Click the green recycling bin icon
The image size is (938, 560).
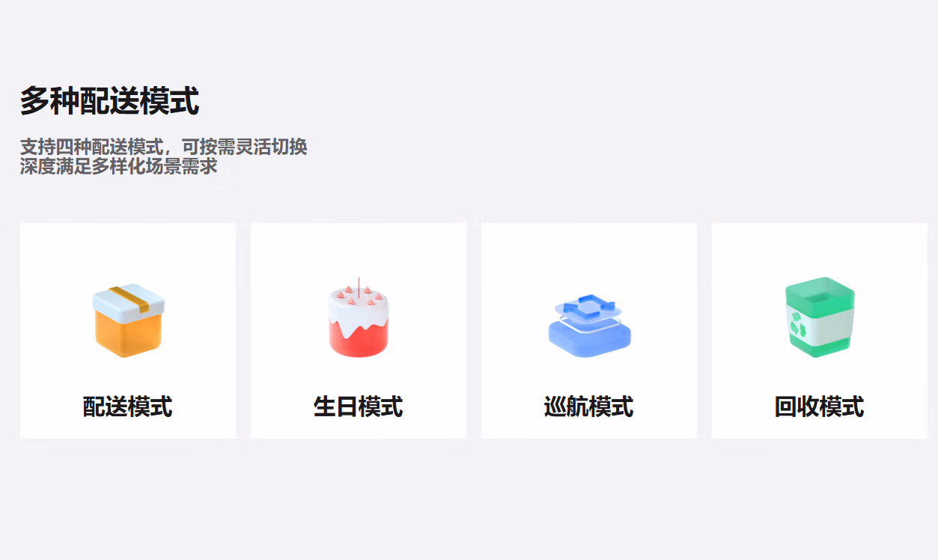click(820, 317)
